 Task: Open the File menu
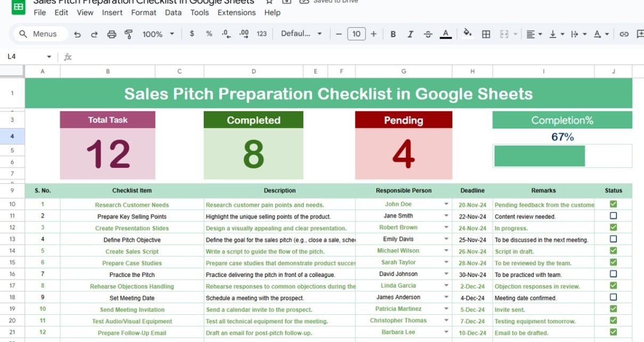[x=40, y=13]
